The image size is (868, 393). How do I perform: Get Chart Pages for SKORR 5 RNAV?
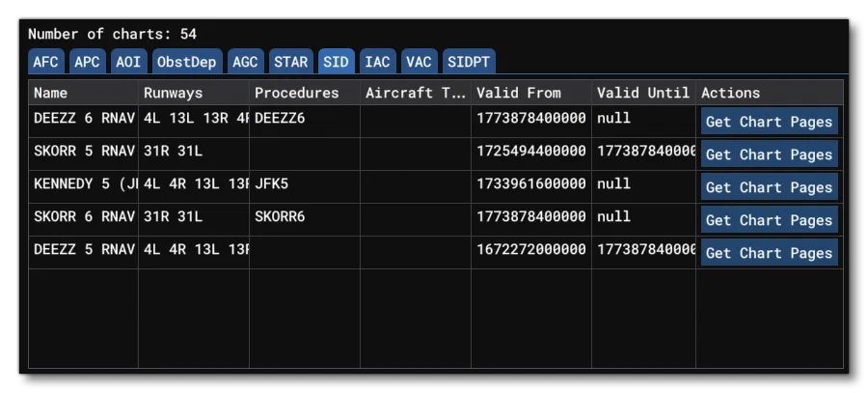point(769,154)
